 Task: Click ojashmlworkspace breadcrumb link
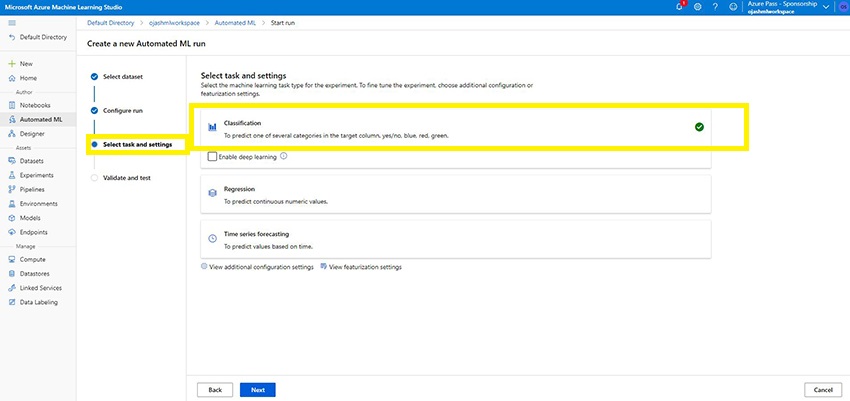pos(175,23)
